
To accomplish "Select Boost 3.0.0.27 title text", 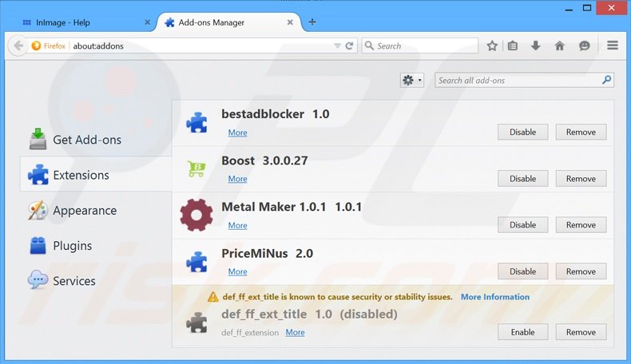I will tap(264, 161).
